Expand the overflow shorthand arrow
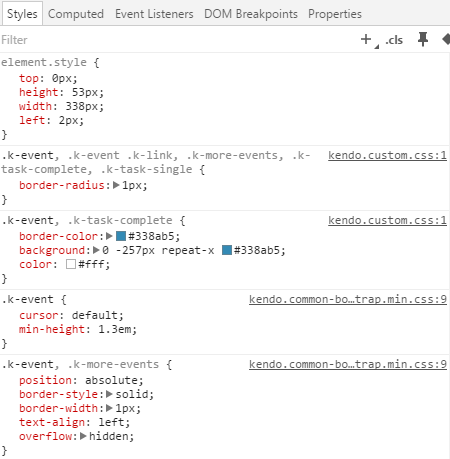450x459 pixels. click(x=83, y=436)
